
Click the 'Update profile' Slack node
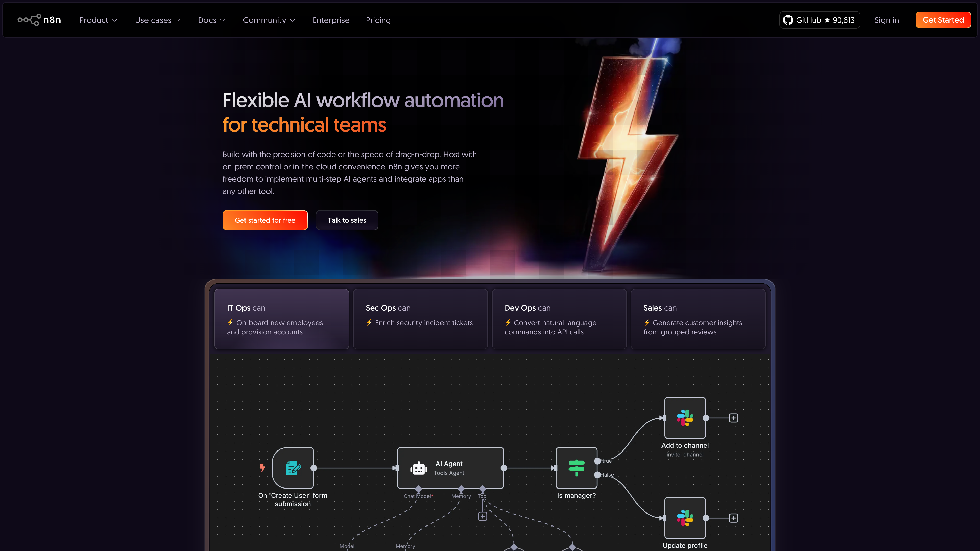pyautogui.click(x=685, y=518)
